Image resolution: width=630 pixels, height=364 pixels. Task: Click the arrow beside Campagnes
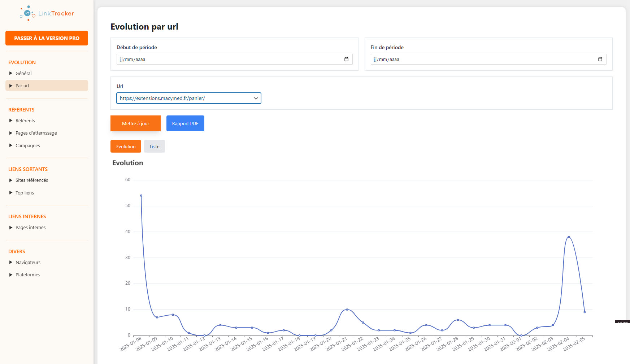tap(11, 145)
